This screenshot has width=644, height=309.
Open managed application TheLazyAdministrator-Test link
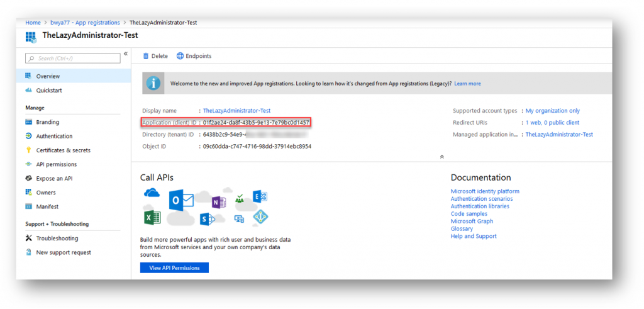pos(559,135)
